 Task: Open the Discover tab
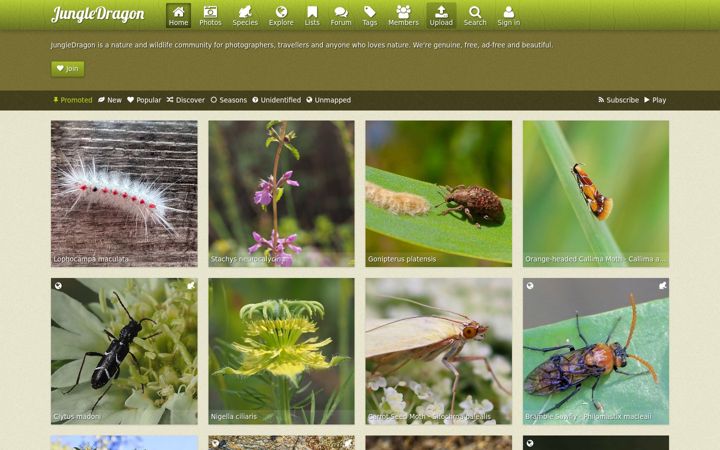[x=186, y=100]
